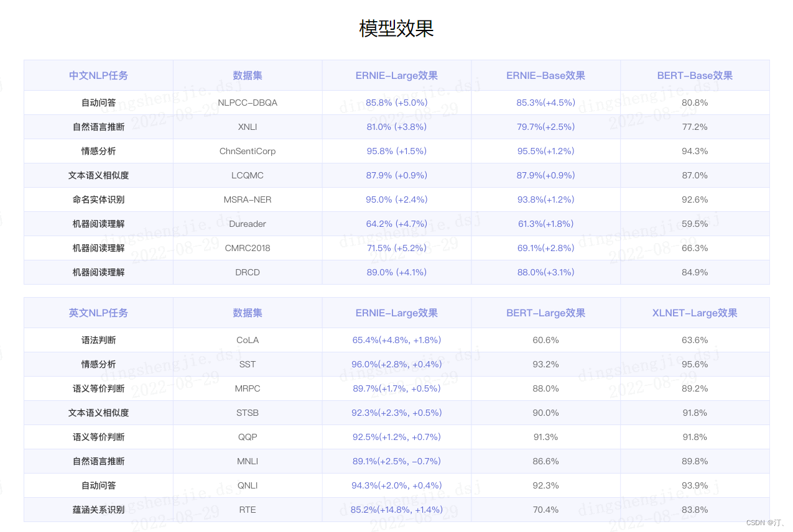Click the "81.0% (+3.8%)" value
This screenshot has height=532, width=793.
coord(397,127)
